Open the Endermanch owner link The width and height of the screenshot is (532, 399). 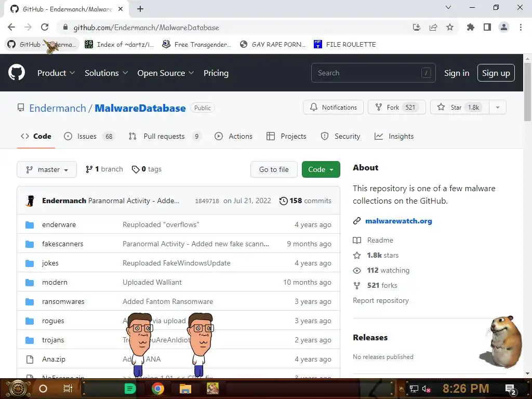point(57,108)
